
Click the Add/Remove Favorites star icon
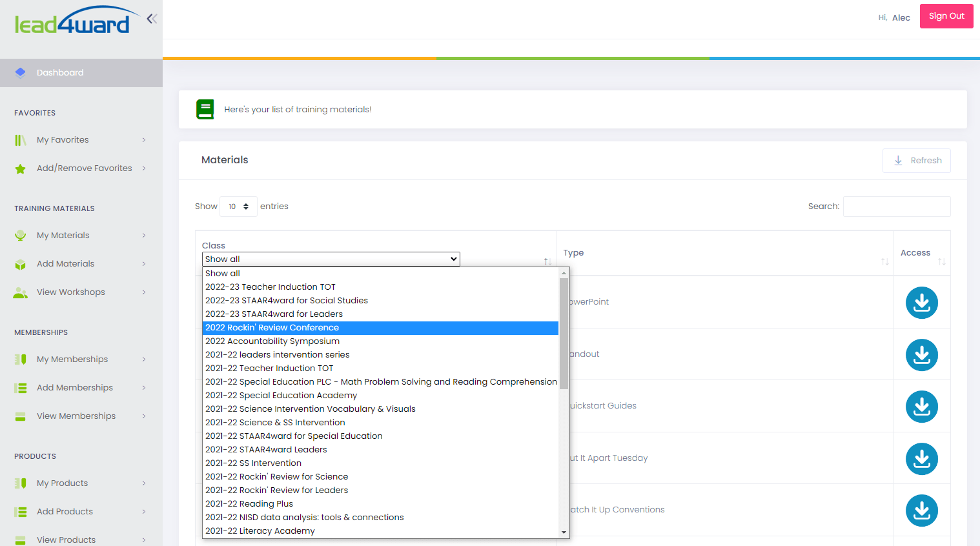tap(21, 168)
